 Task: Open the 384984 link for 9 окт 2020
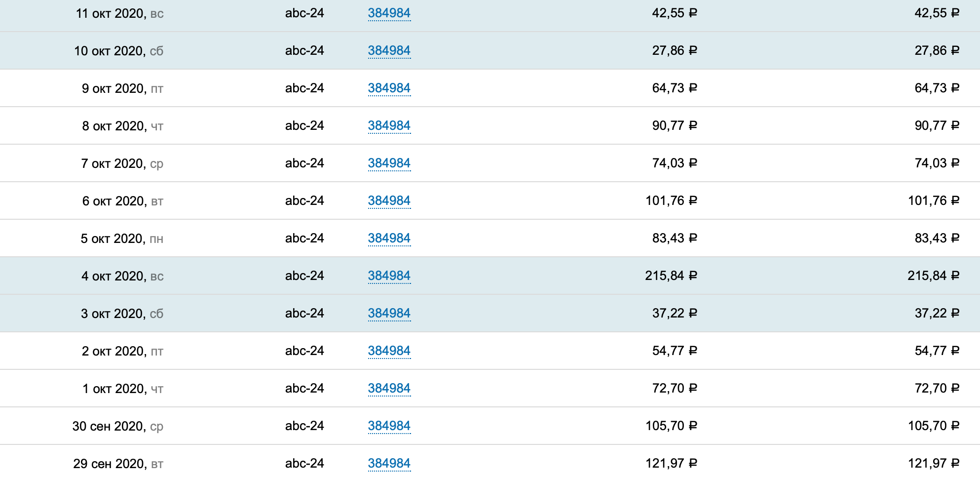click(389, 88)
